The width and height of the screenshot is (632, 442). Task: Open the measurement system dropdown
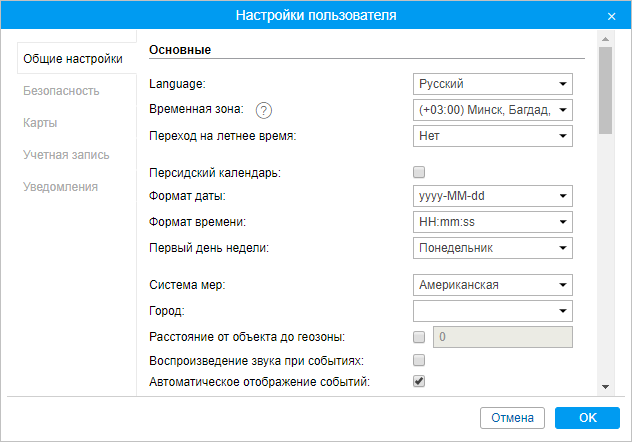click(x=493, y=285)
